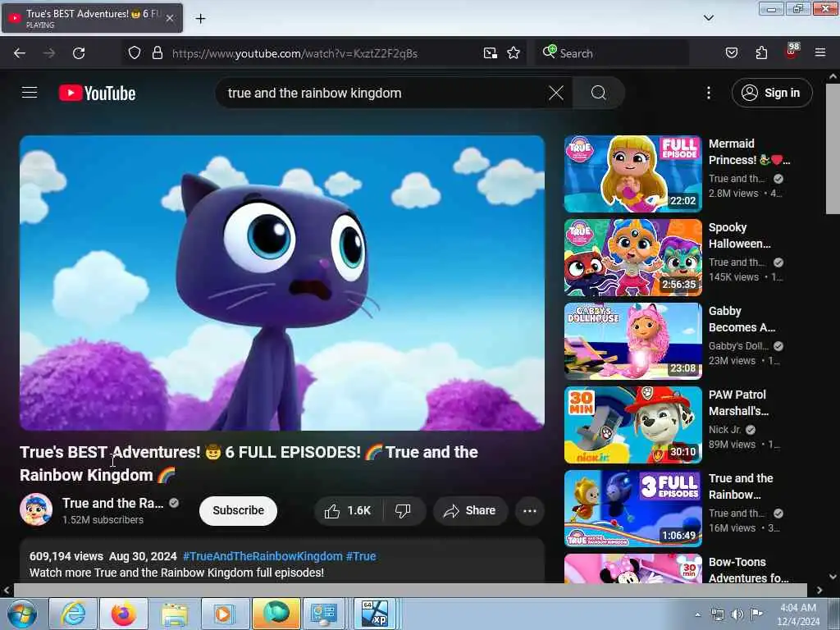Like the video with thumbs up 1.6K
Image resolution: width=840 pixels, height=630 pixels.
(348, 510)
